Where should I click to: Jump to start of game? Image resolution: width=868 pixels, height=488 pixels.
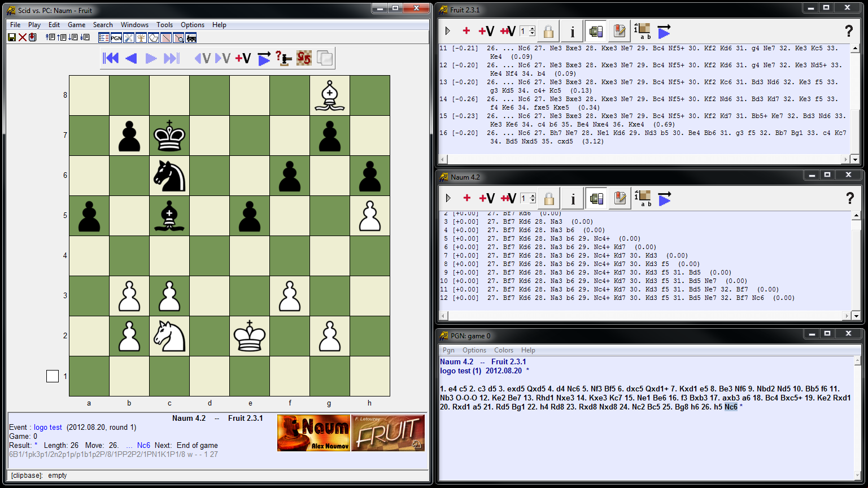click(111, 58)
